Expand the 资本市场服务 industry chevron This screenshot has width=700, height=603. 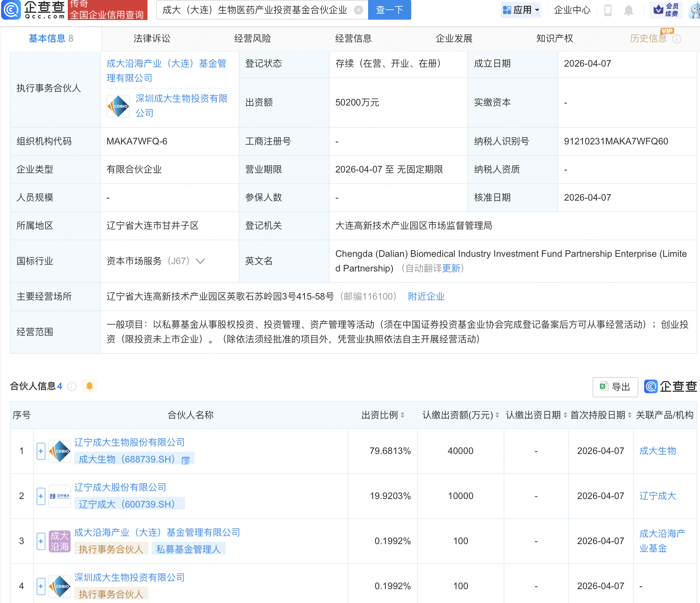[200, 261]
